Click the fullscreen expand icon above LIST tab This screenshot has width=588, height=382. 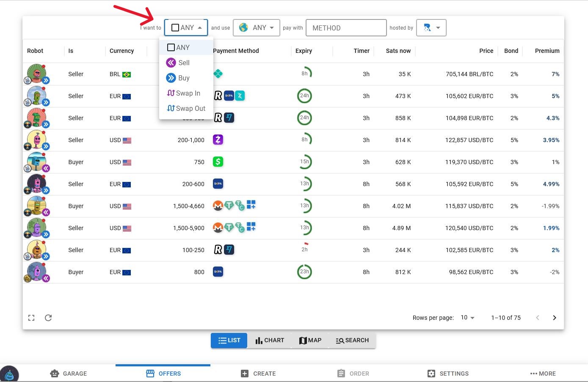point(31,318)
